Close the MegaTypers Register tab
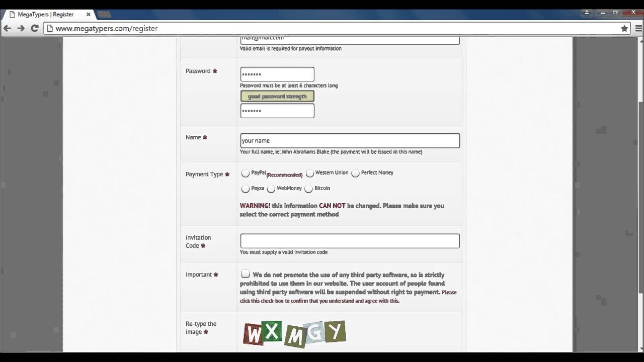Viewport: 644px width, 362px height. pyautogui.click(x=88, y=15)
